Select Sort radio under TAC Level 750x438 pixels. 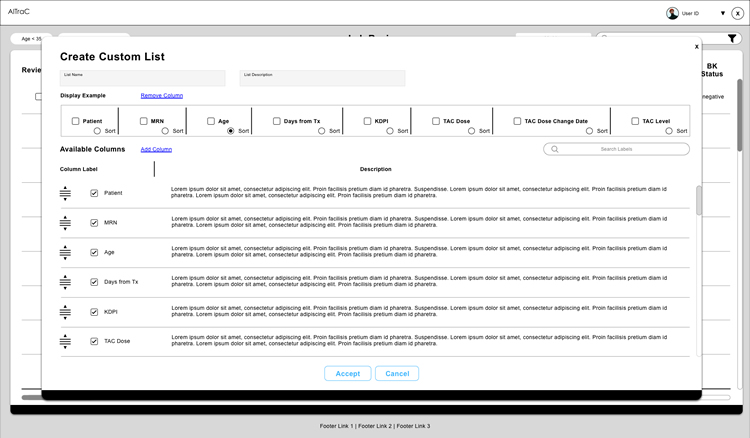669,131
